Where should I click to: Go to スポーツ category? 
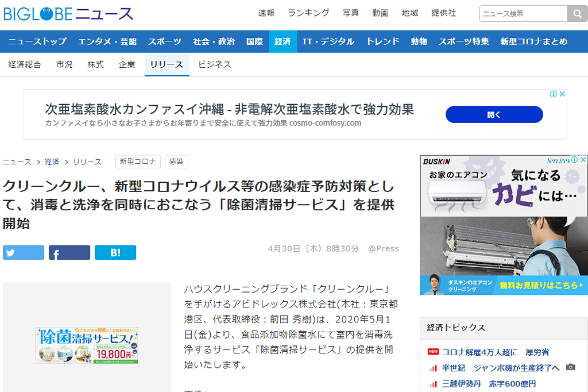(x=165, y=41)
